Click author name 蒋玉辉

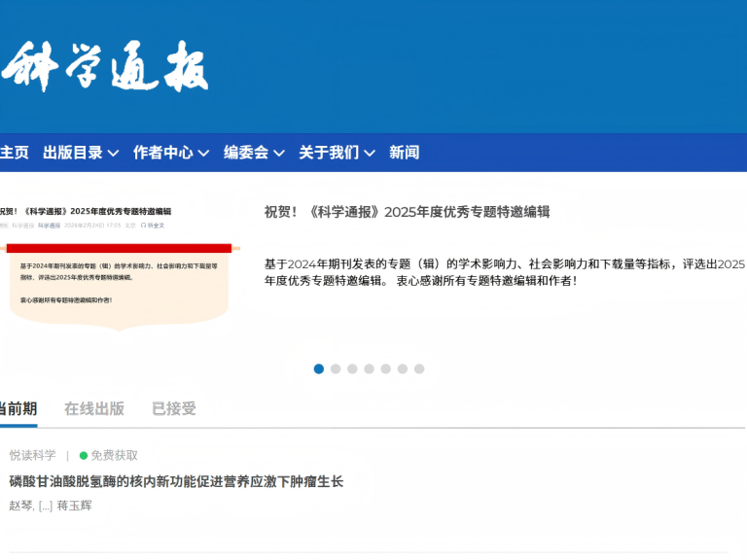tap(74, 506)
